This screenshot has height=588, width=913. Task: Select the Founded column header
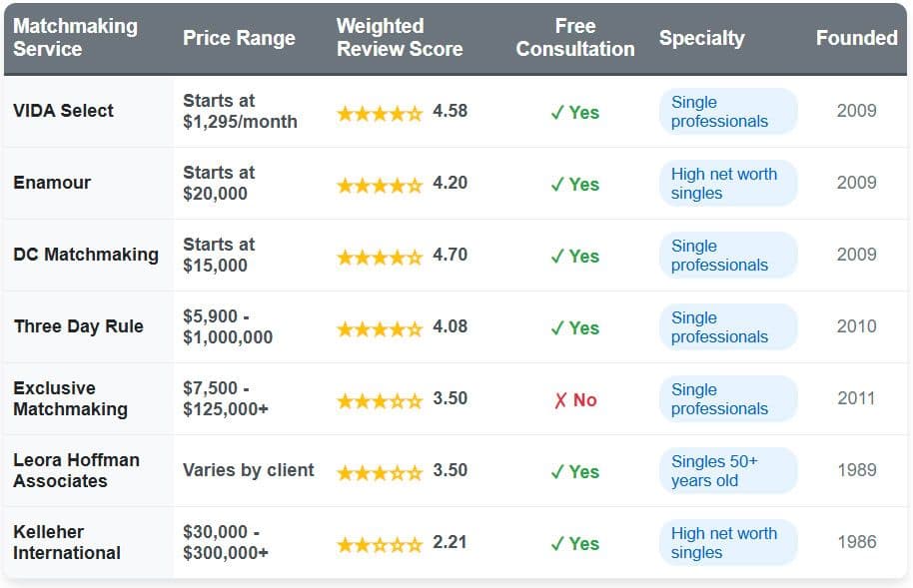(x=856, y=38)
